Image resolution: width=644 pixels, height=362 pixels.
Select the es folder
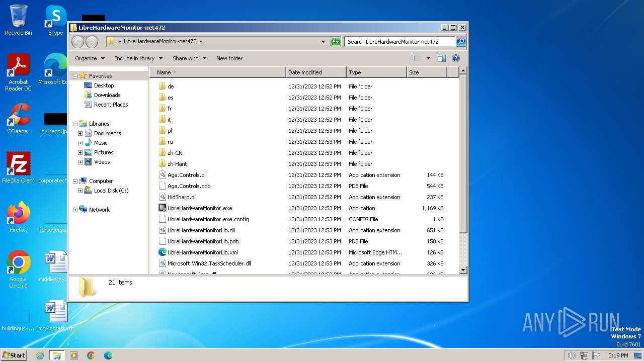tap(170, 98)
